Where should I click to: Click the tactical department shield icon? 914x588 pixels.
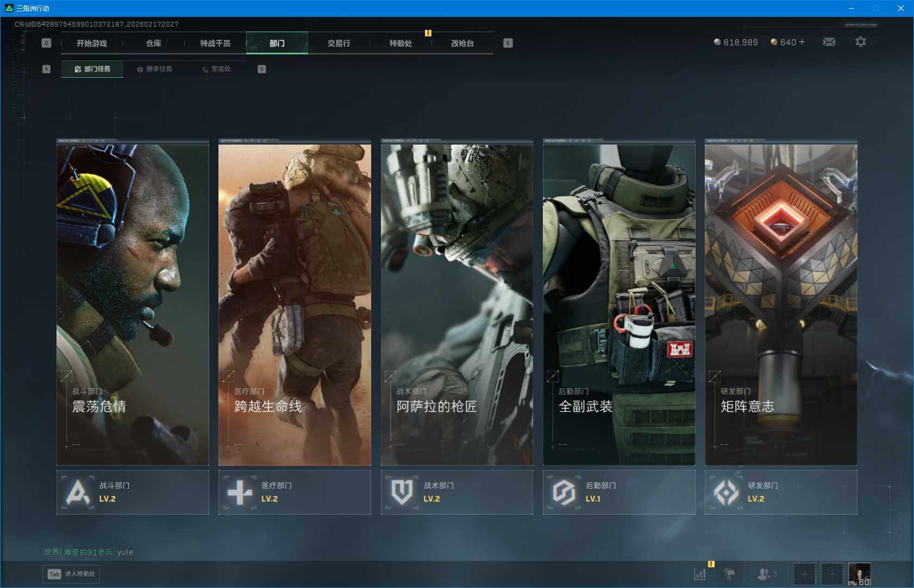point(402,492)
